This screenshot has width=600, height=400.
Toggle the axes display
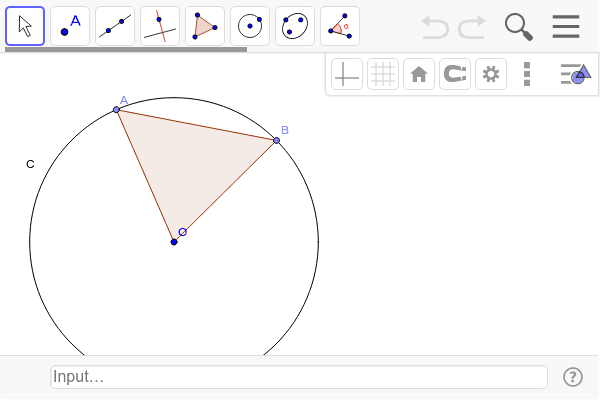(347, 74)
